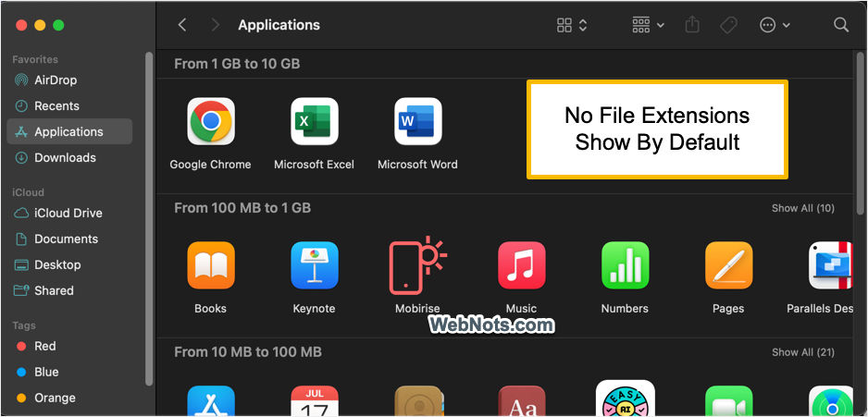868x417 pixels.
Task: Select the Books app icon
Action: (x=210, y=265)
